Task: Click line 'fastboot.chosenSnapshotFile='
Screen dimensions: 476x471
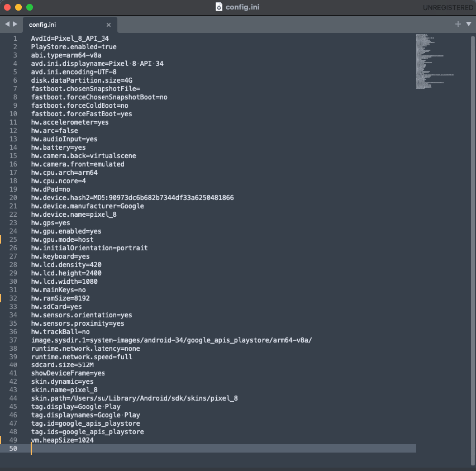Action: pyautogui.click(x=85, y=89)
